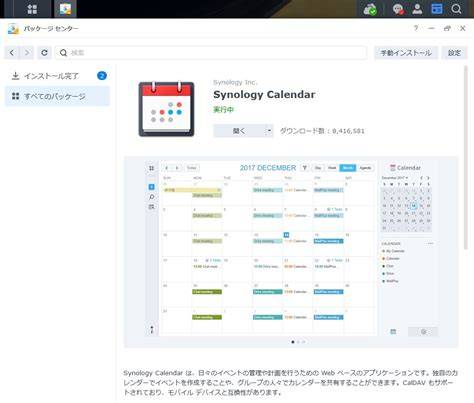474x403 pixels.
Task: Click the Package Center window title icon
Action: pyautogui.click(x=13, y=29)
